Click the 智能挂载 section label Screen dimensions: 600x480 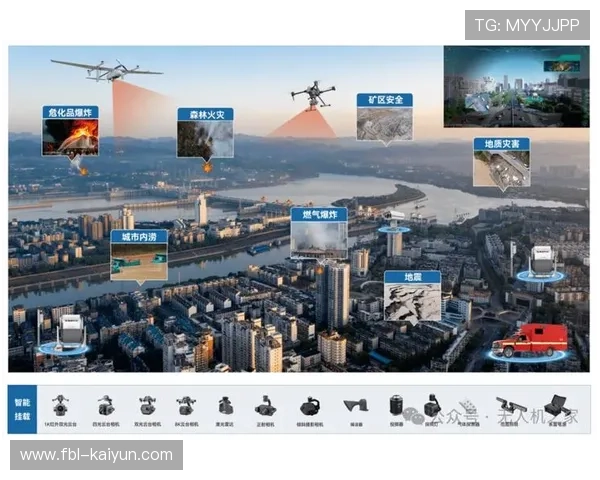(x=22, y=409)
